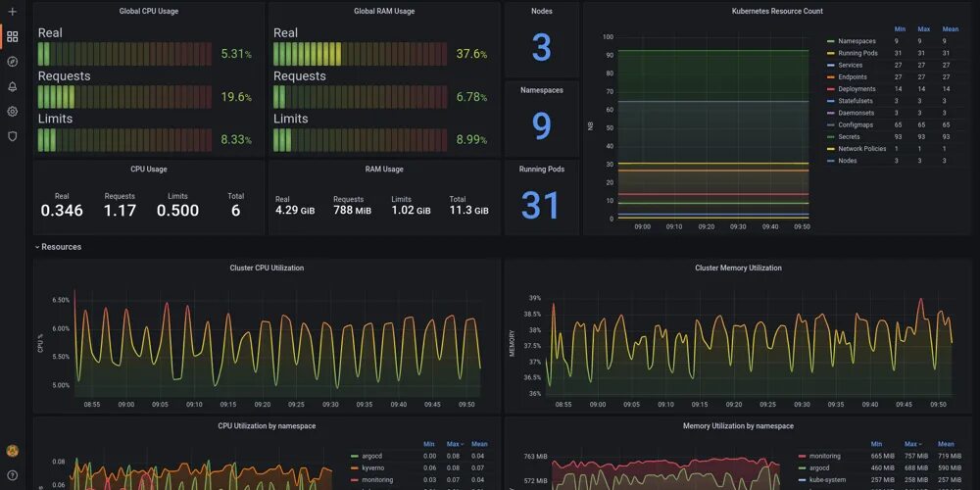The width and height of the screenshot is (980, 490).
Task: Click the RAM Requests value 788 MiB
Action: click(352, 211)
